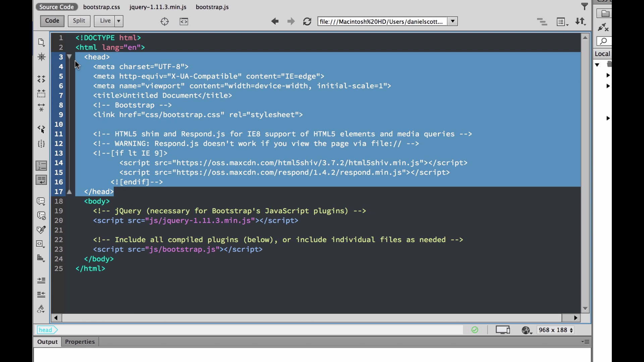The height and width of the screenshot is (362, 644).
Task: Click the file management spider icon
Action: (x=41, y=57)
